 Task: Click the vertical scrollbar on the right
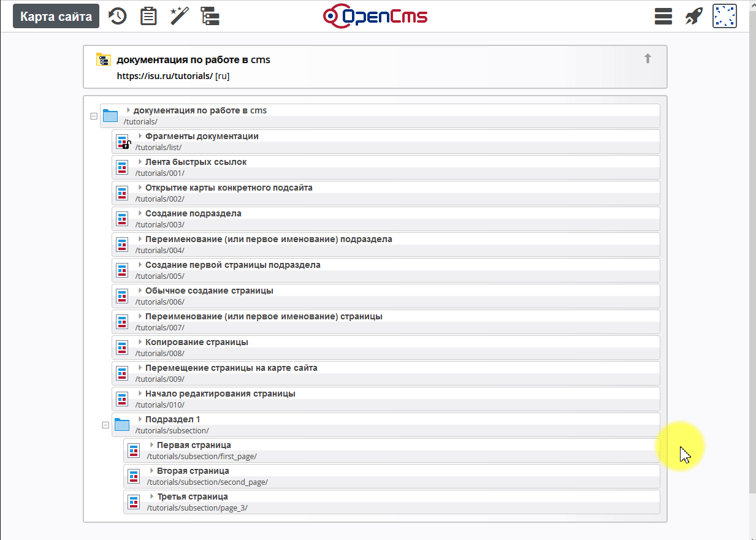[752, 245]
